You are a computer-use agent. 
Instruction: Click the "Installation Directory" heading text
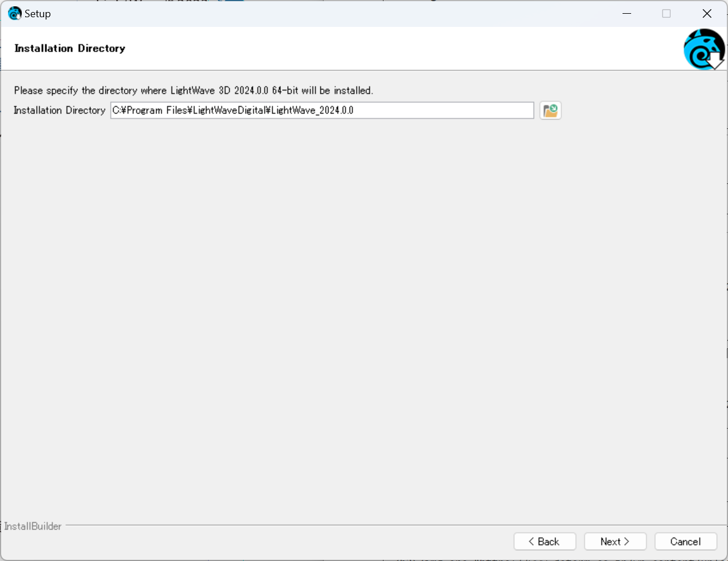[70, 49]
